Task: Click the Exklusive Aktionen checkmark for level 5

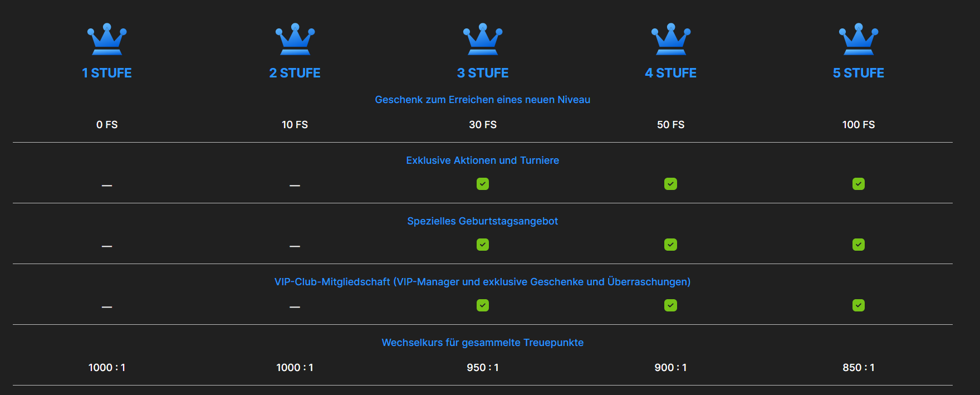Action: (x=859, y=184)
